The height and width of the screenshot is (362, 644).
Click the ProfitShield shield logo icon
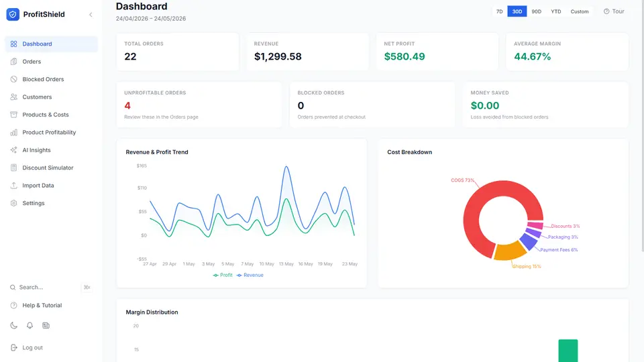pyautogui.click(x=13, y=14)
